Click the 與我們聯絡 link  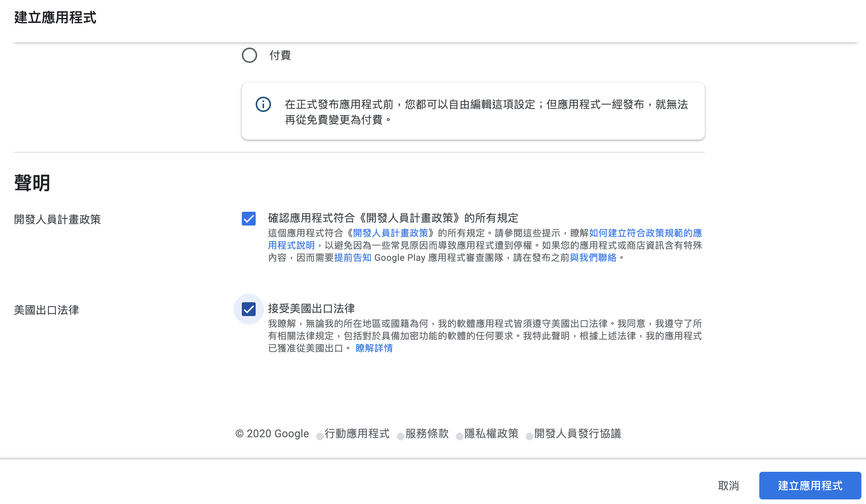593,258
